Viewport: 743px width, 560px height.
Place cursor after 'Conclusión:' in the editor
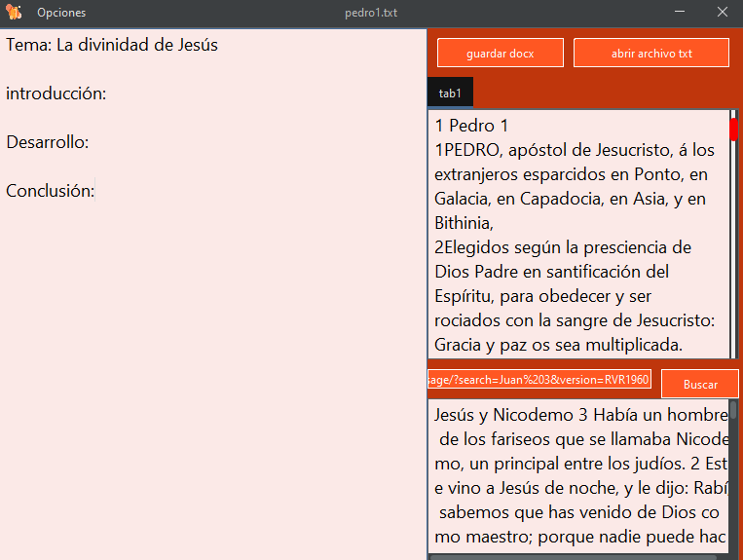point(95,191)
